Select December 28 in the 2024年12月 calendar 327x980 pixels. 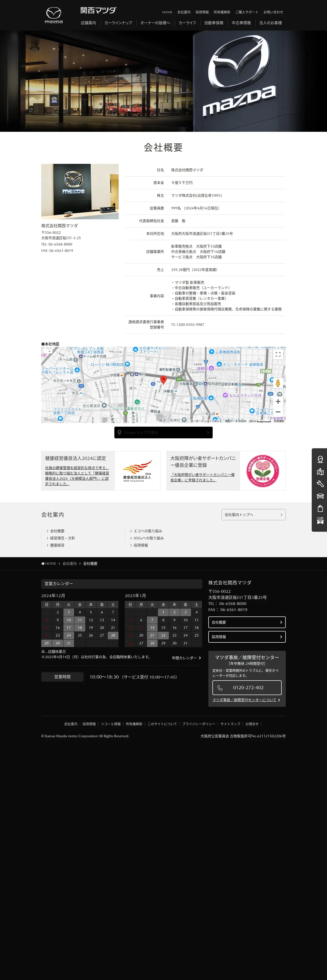[x=113, y=635]
